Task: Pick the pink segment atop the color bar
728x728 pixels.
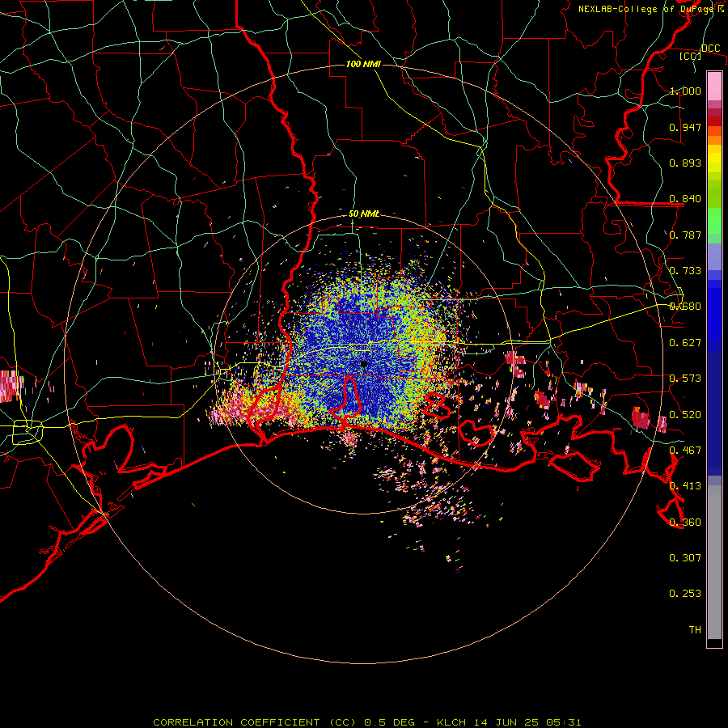Action: [x=714, y=86]
